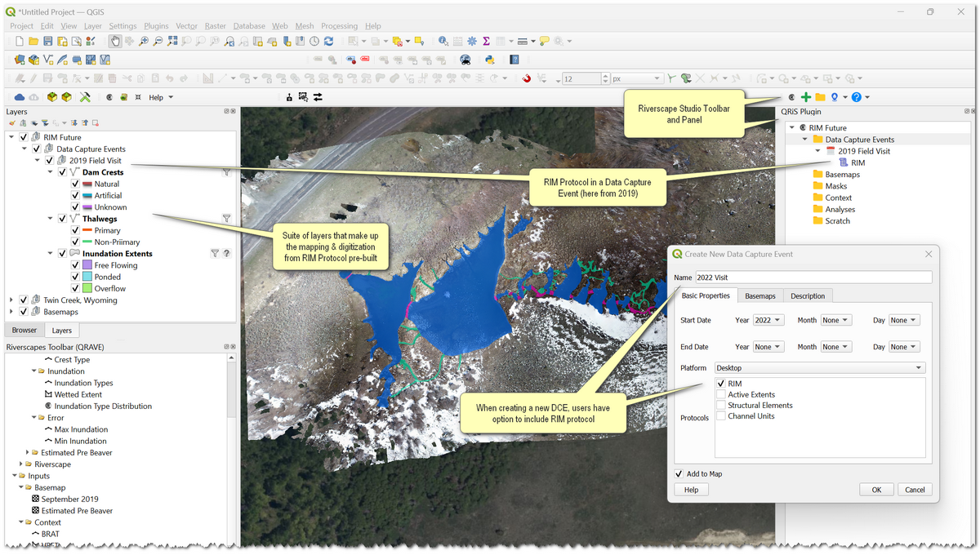Toggle the Thalwegs layer checkbox
Viewport: 980px width, 555px height.
63,219
